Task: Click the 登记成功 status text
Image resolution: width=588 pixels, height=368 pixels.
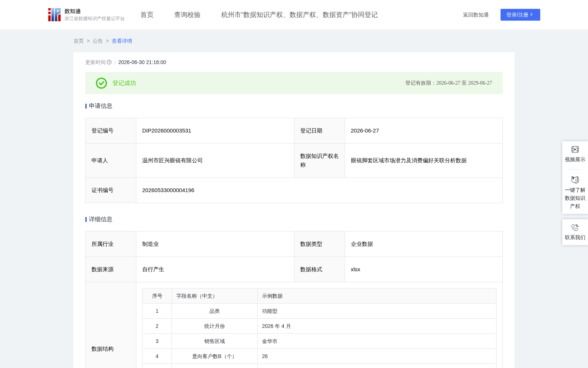Action: tap(124, 83)
